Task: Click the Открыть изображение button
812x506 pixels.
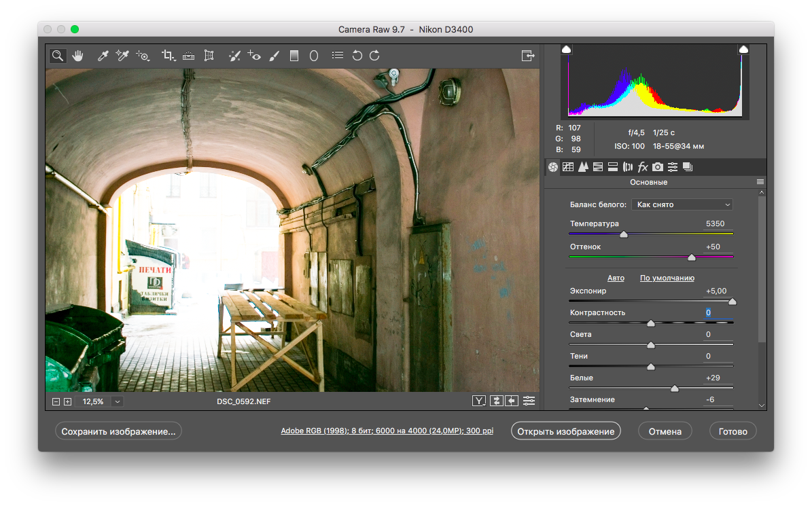Action: tap(565, 431)
